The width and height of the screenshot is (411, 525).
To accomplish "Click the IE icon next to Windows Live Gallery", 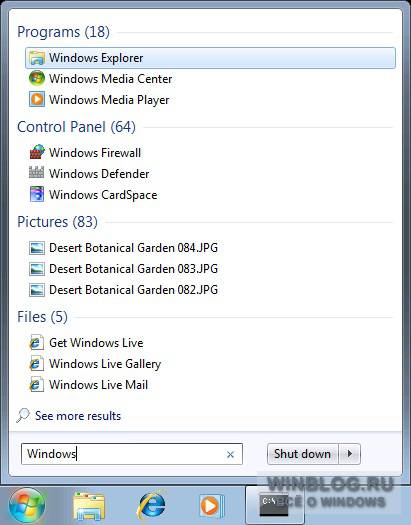I will [36, 364].
